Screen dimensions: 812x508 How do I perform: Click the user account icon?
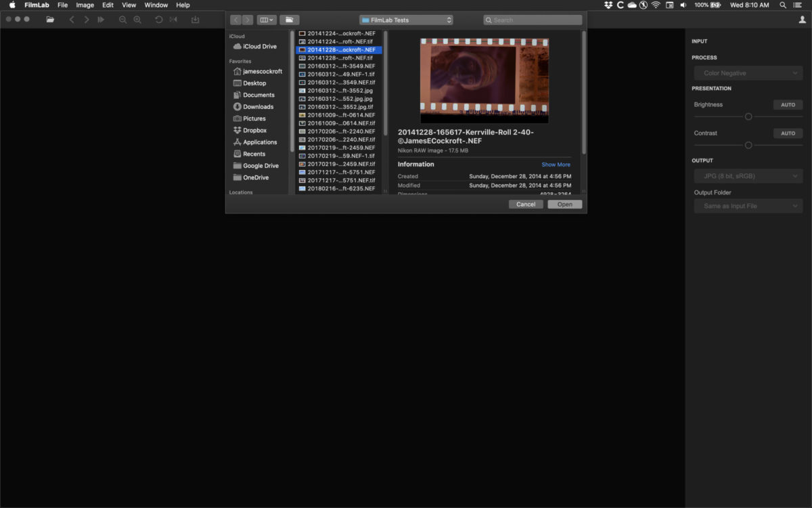(803, 20)
